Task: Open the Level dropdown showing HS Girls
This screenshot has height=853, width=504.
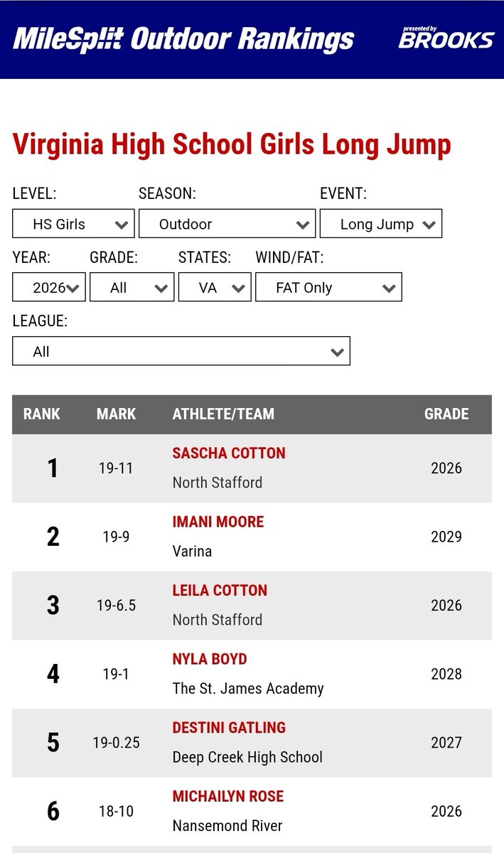Action: click(74, 224)
